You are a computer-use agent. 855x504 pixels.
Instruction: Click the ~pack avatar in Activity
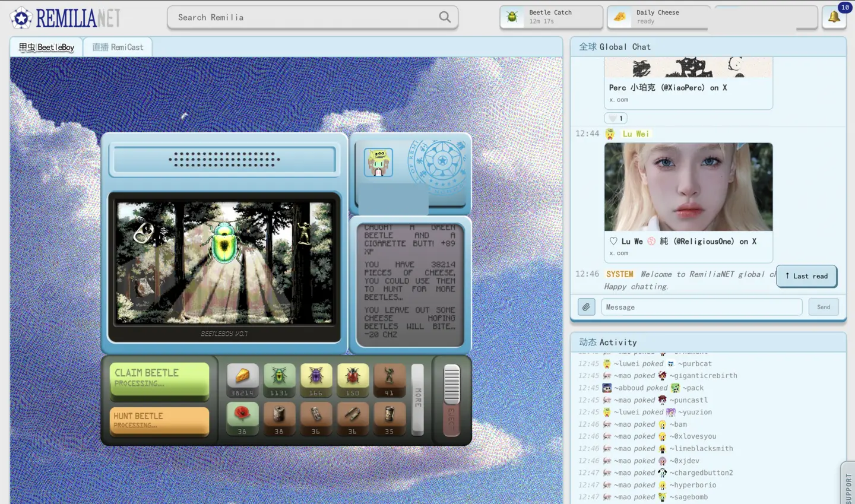pyautogui.click(x=675, y=388)
